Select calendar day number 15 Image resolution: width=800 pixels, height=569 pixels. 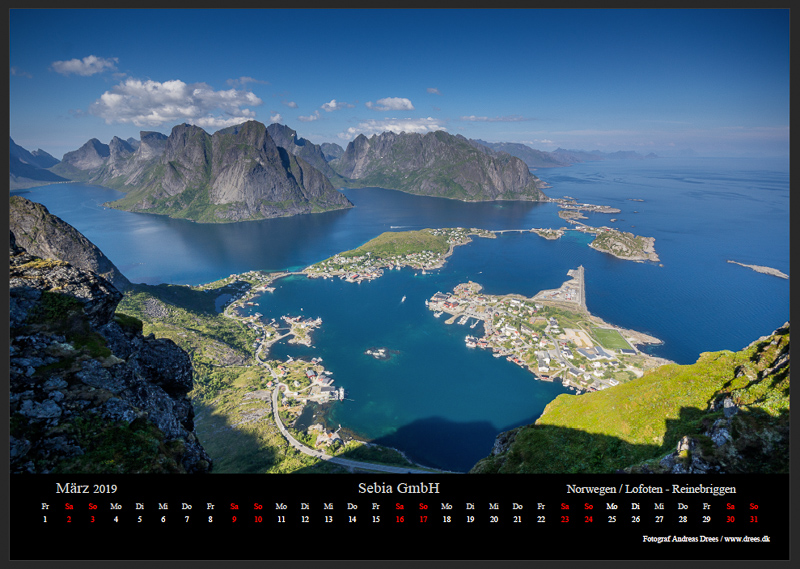tap(376, 519)
